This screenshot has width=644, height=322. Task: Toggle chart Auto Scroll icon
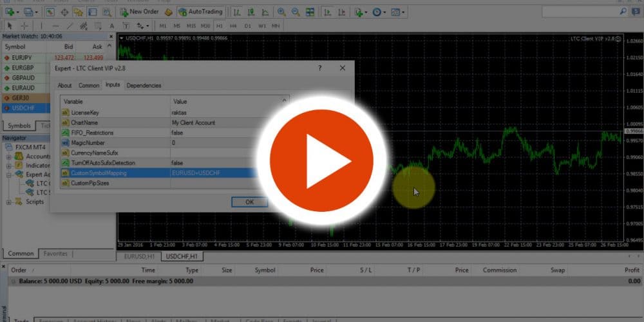click(x=327, y=12)
